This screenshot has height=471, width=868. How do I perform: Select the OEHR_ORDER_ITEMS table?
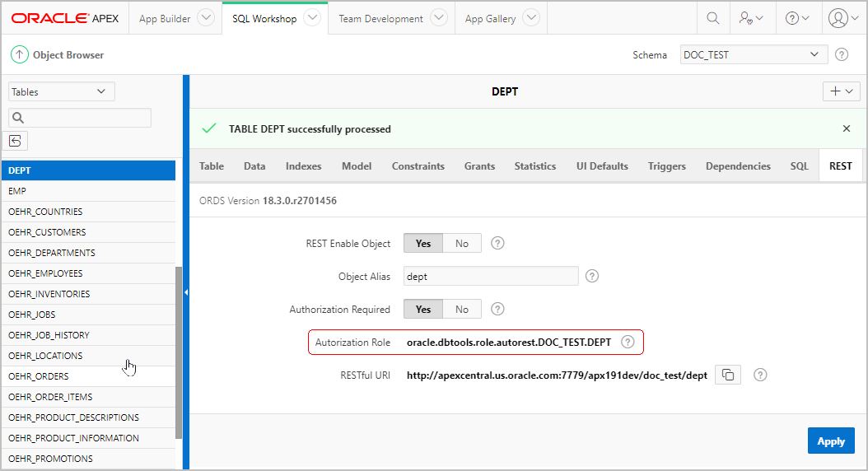pyautogui.click(x=89, y=397)
